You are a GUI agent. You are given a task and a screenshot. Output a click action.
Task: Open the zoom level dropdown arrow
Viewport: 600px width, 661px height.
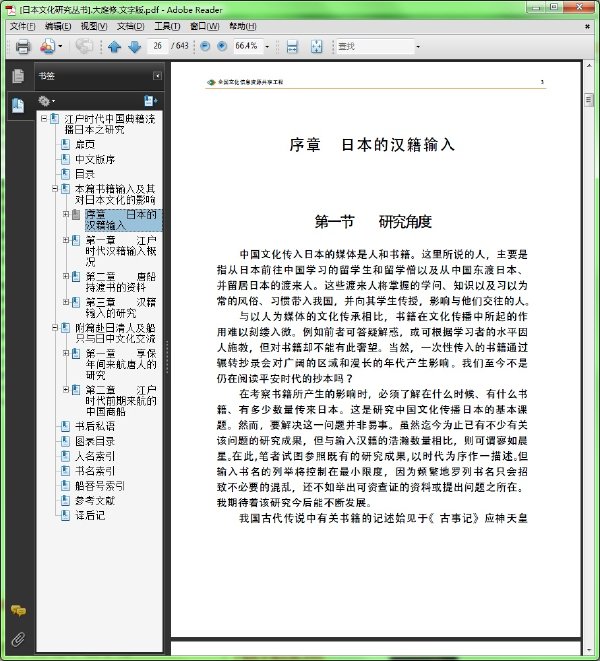coord(267,46)
